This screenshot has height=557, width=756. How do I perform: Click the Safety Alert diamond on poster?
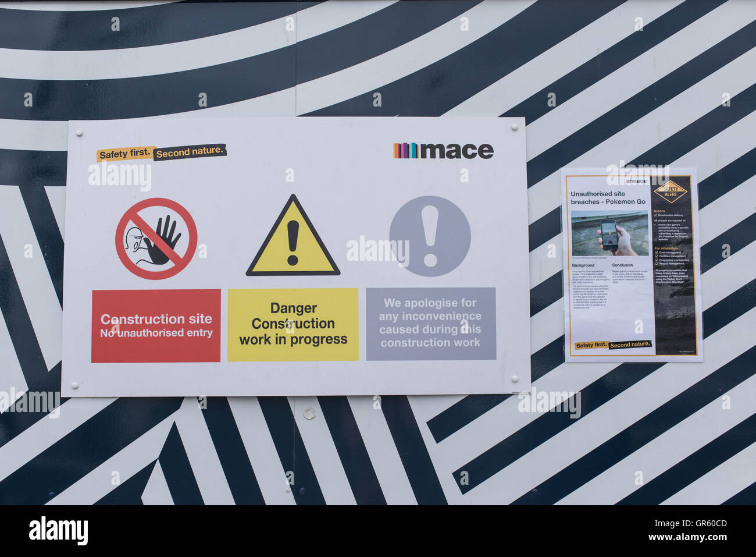tap(671, 192)
